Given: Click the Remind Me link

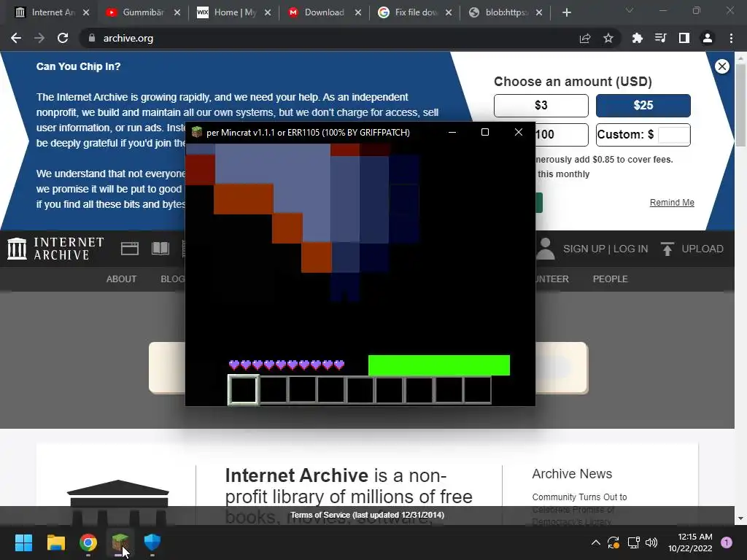Looking at the screenshot, I should (672, 203).
